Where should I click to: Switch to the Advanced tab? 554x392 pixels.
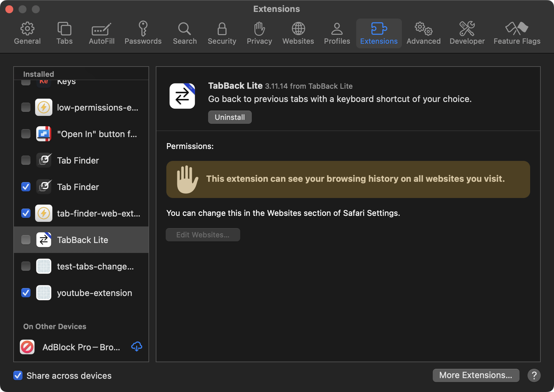click(423, 33)
